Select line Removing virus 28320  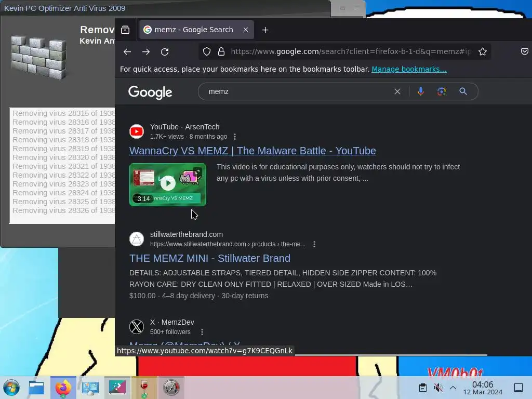(63, 157)
